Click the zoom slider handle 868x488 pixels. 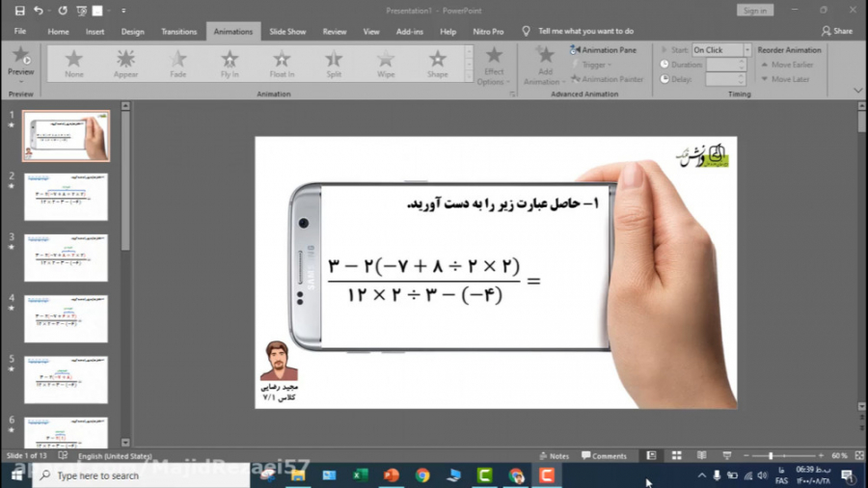pyautogui.click(x=770, y=455)
